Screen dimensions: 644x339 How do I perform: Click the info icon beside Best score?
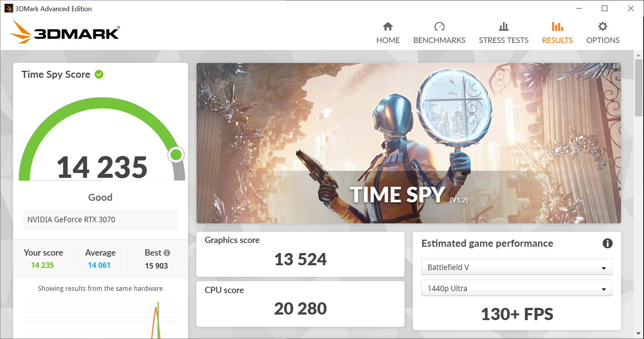click(167, 253)
